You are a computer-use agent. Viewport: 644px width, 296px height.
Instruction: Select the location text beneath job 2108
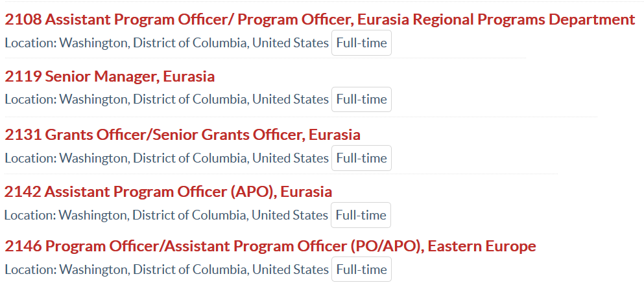[x=167, y=43]
